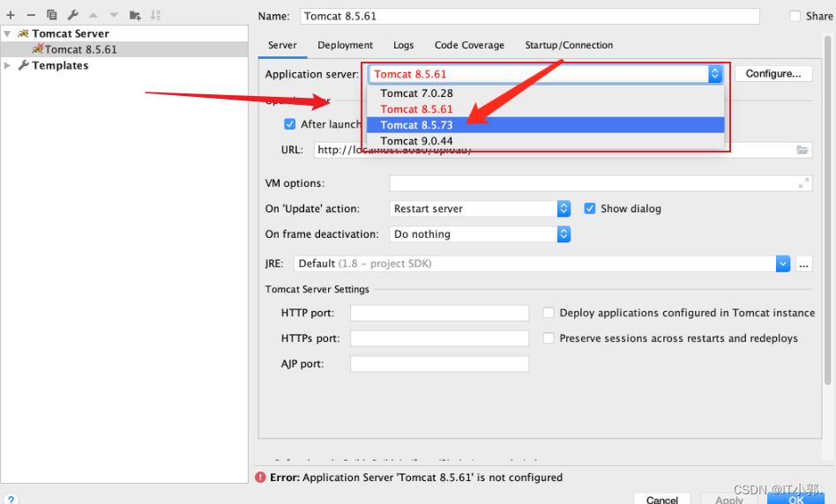Open the JRE dropdown arrow
The height and width of the screenshot is (504, 836).
[783, 263]
